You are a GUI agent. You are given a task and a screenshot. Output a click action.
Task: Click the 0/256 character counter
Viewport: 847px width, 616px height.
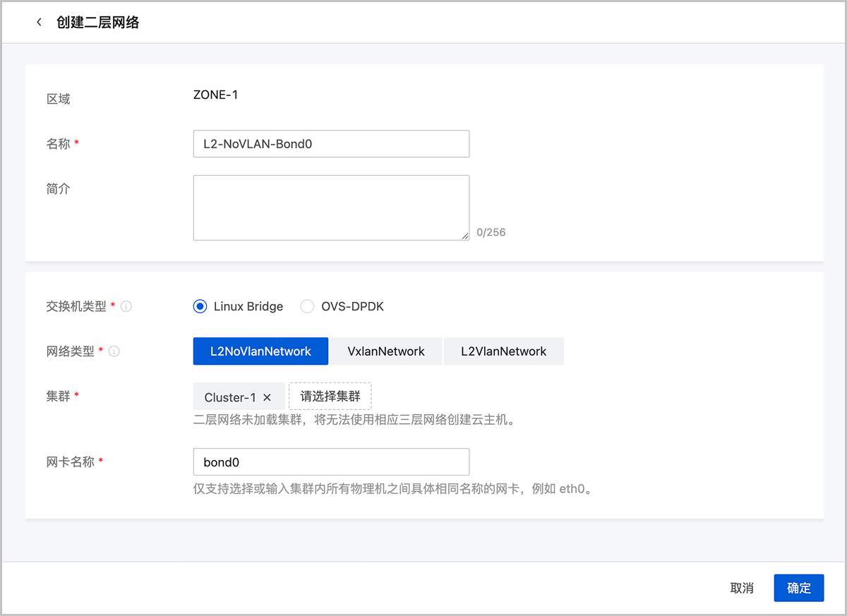(x=491, y=232)
